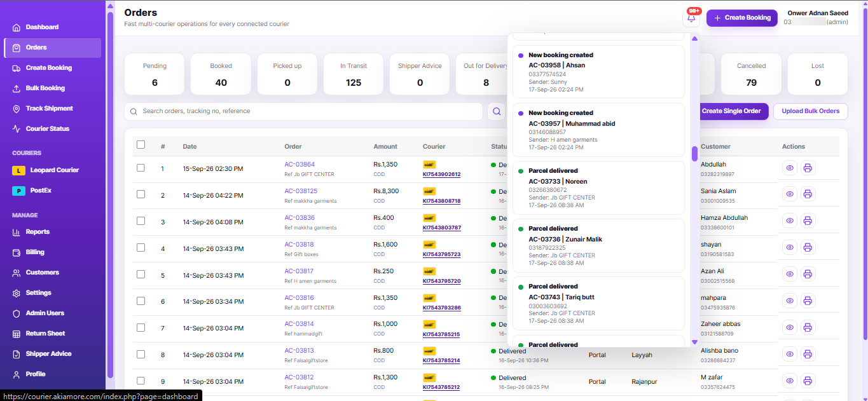Open order link AC-03864
The width and height of the screenshot is (868, 401).
click(x=300, y=165)
